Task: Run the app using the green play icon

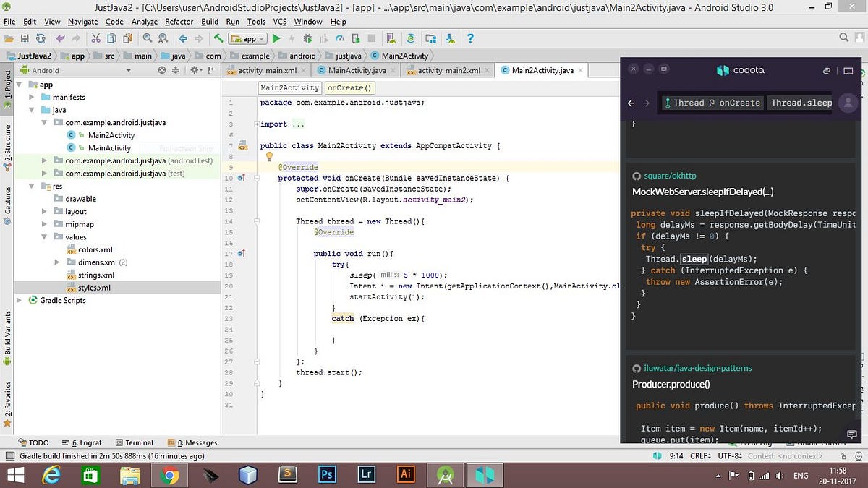Action: (x=277, y=38)
